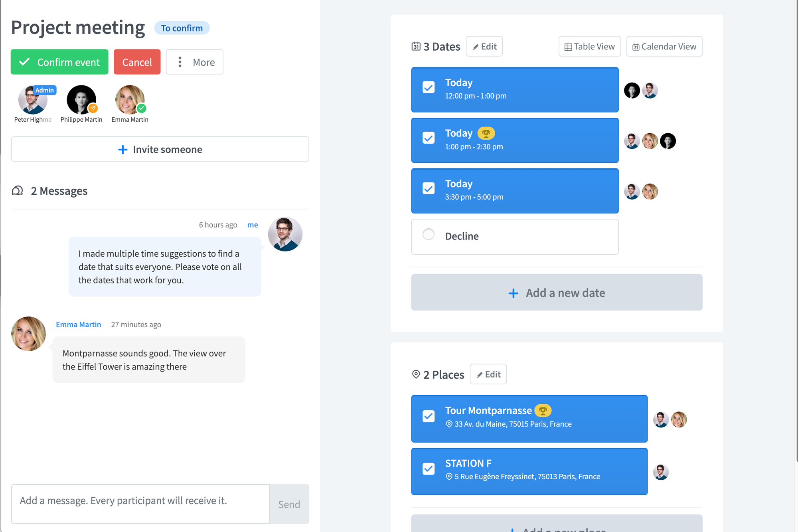This screenshot has width=798, height=532.
Task: Click the Cancel event button
Action: point(137,61)
